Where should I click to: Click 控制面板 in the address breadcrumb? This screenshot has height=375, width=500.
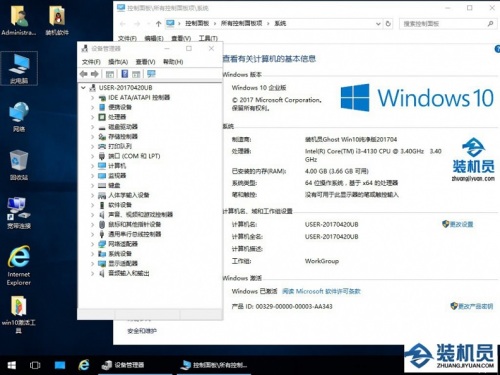(197, 23)
